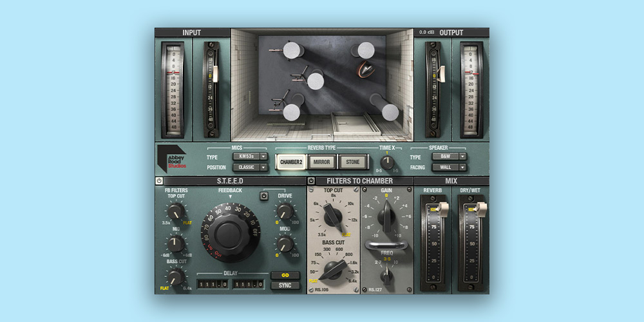Expand the speaker facing Wall dropdown

pos(449,167)
